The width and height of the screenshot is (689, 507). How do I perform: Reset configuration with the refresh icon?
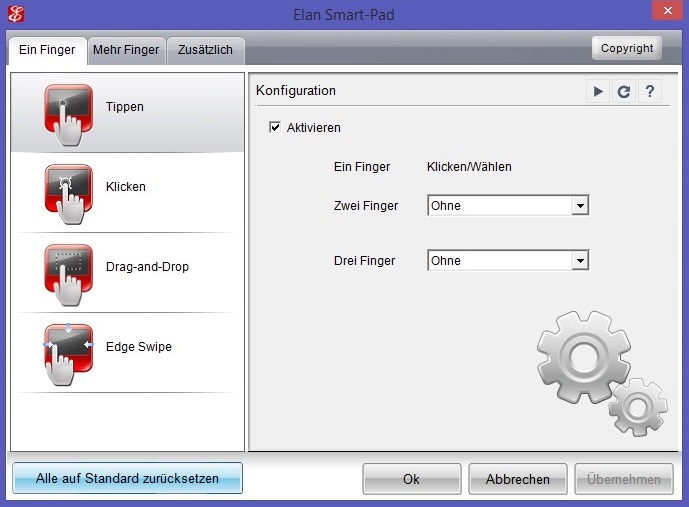click(x=624, y=91)
